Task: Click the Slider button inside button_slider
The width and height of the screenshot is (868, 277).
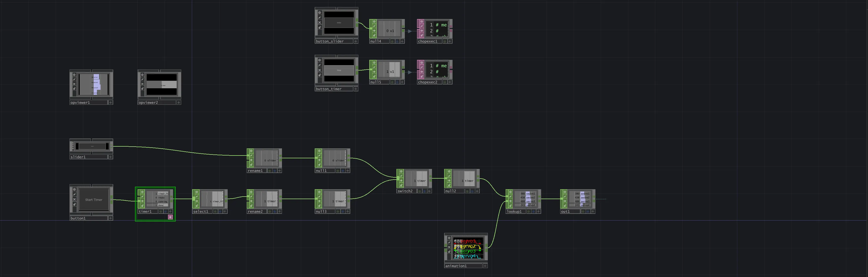Action: [x=339, y=23]
